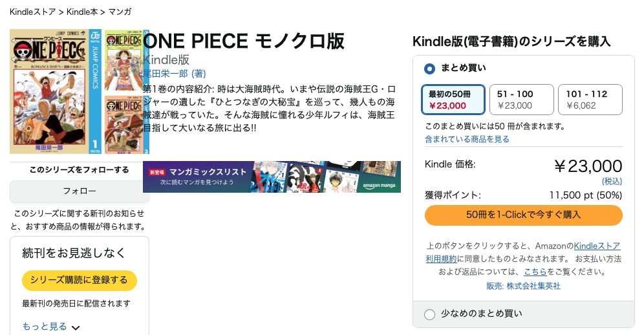Choose the 51 - 100 volume bundle
The image size is (644, 335).
click(x=521, y=100)
